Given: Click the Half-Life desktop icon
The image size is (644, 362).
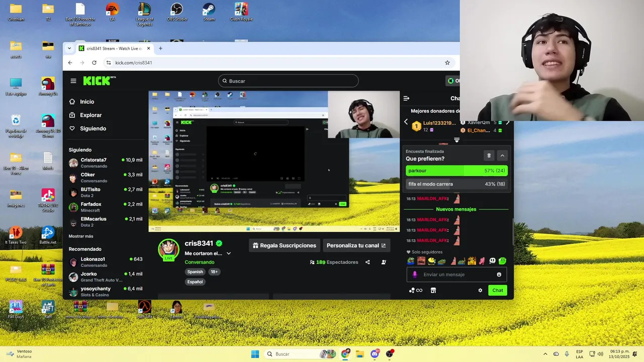Looking at the screenshot, I should tap(144, 310).
